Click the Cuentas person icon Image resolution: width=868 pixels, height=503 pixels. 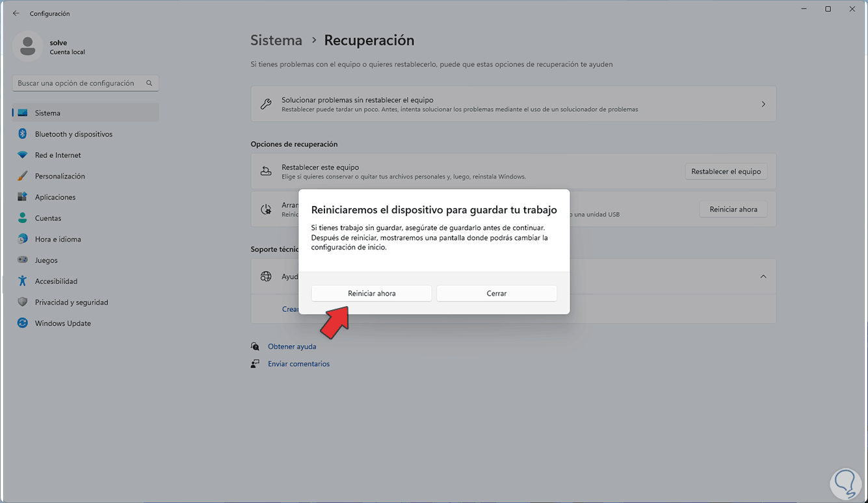click(x=23, y=218)
